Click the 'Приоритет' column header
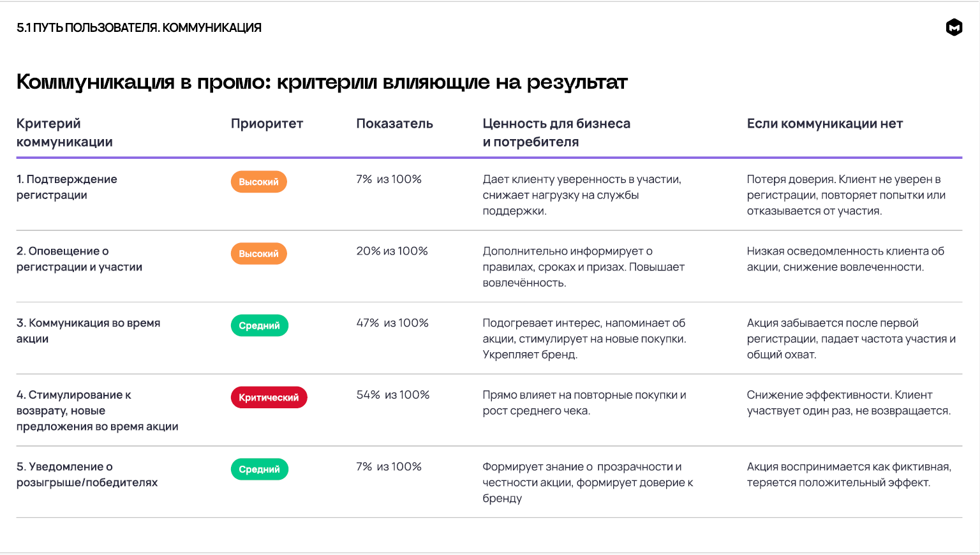The width and height of the screenshot is (980, 555). point(267,124)
